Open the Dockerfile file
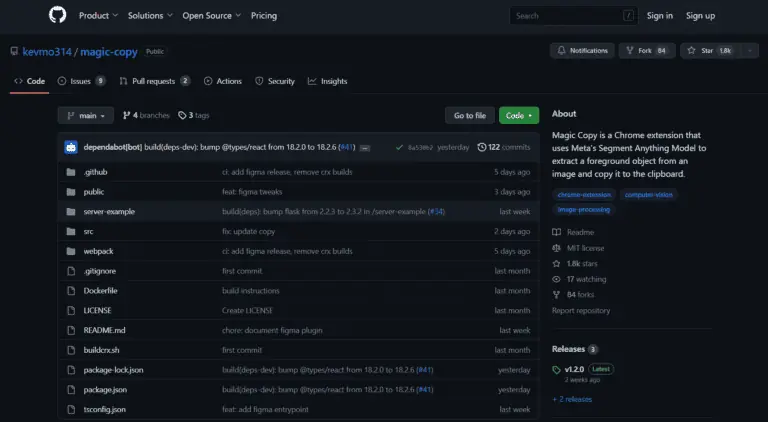This screenshot has height=422, width=768. click(100, 291)
